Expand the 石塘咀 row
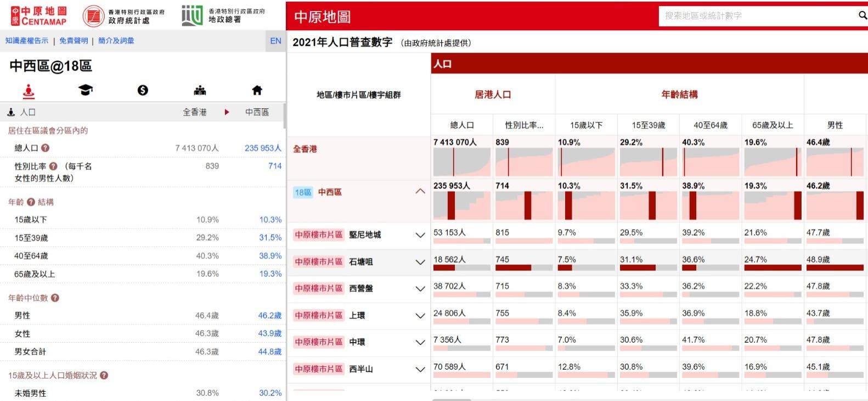The image size is (868, 401). coord(420,262)
